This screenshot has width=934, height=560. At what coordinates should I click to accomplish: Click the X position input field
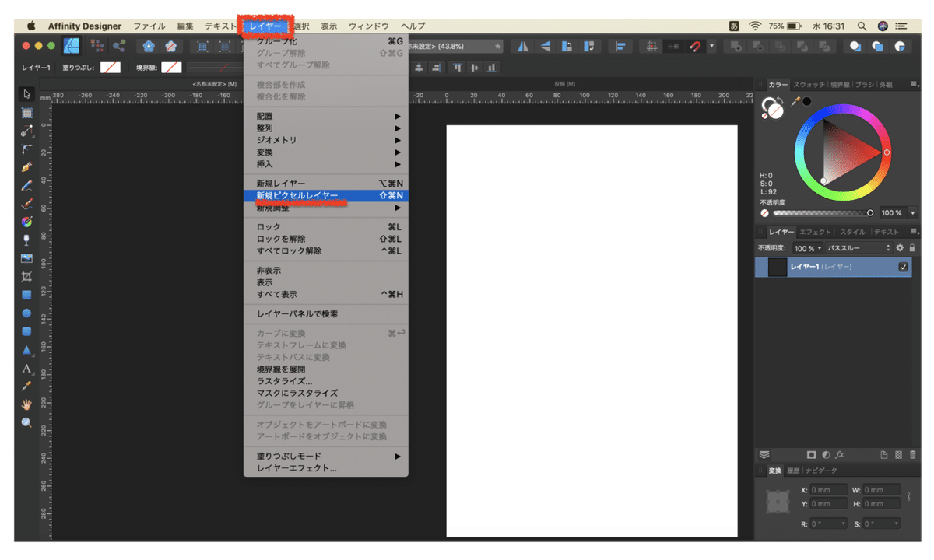click(828, 490)
